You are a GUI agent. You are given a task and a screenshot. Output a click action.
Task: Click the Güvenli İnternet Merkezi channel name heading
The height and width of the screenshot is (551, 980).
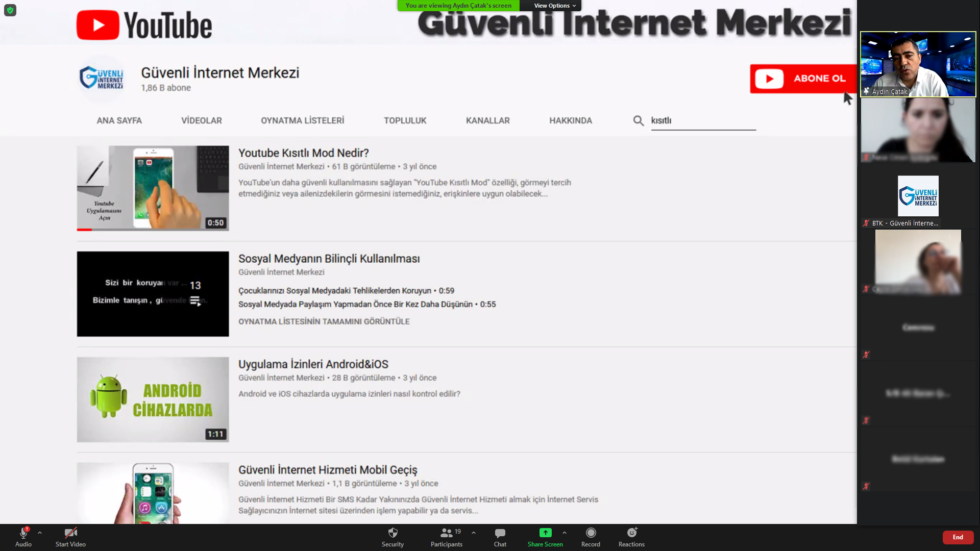click(220, 72)
